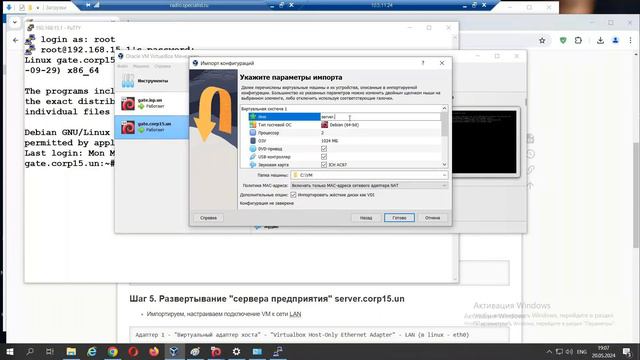Click the Debian (64-bit) OS type value
This screenshot has height=360, width=640.
click(344, 125)
